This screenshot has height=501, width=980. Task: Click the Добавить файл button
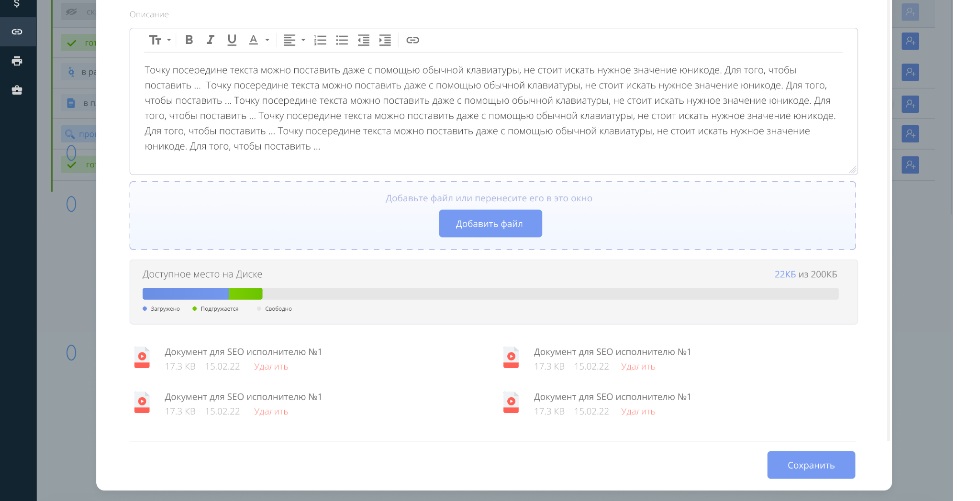click(490, 223)
